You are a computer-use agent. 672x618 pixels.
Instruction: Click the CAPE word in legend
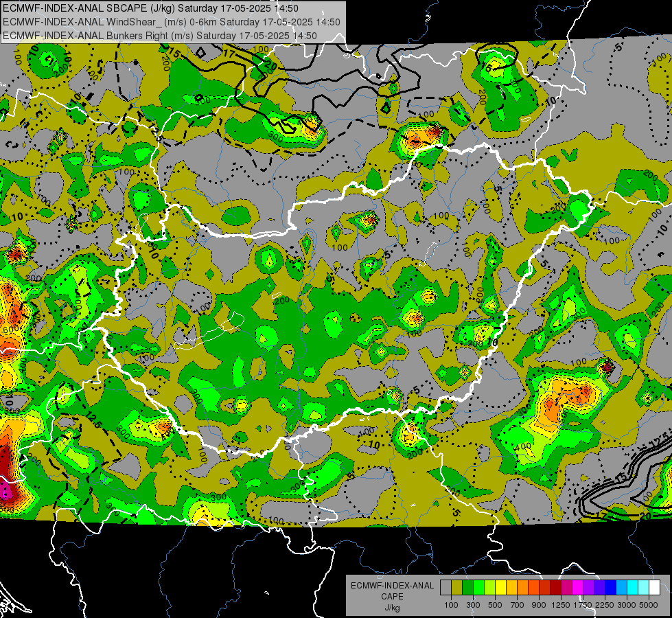tap(392, 597)
